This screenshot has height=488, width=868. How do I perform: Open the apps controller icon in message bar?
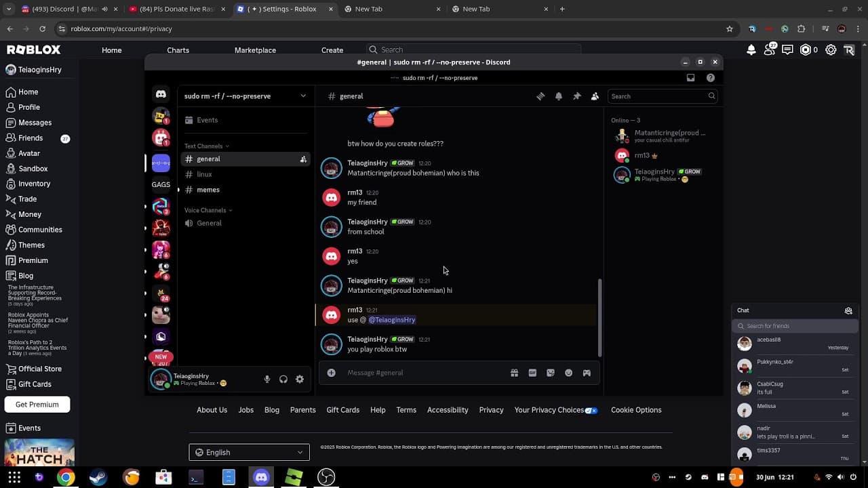click(x=587, y=373)
